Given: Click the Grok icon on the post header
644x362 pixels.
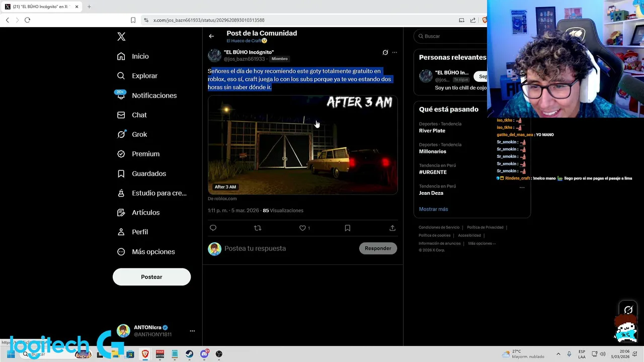Looking at the screenshot, I should (385, 52).
